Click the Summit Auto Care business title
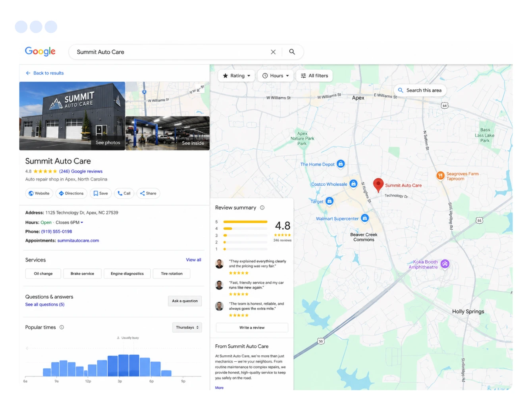Viewport: 532px width, 407px height. pyautogui.click(x=58, y=161)
